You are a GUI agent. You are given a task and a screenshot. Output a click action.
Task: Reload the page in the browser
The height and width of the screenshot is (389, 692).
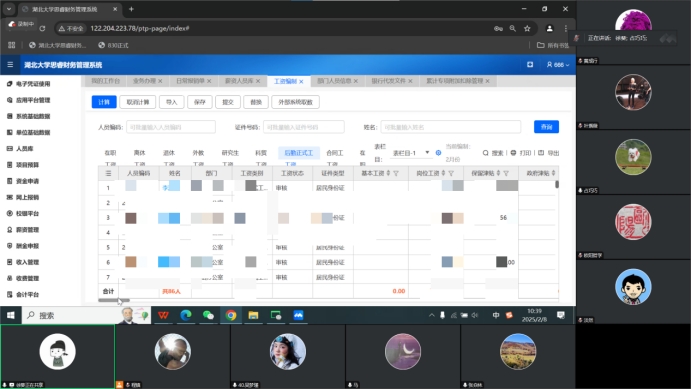pos(42,28)
